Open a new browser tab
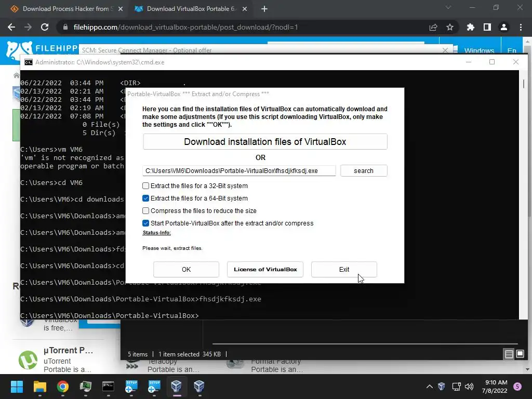Screen dimensions: 532x399 264,9
